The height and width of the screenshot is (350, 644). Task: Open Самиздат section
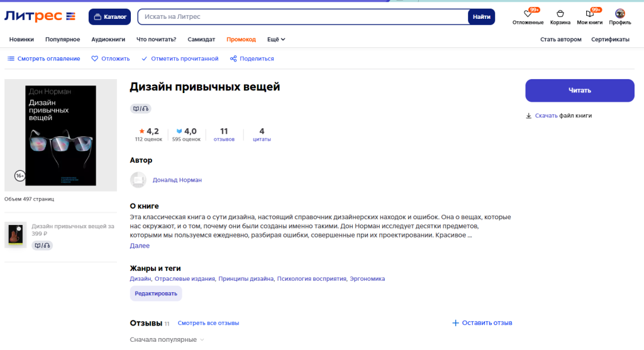click(x=201, y=40)
